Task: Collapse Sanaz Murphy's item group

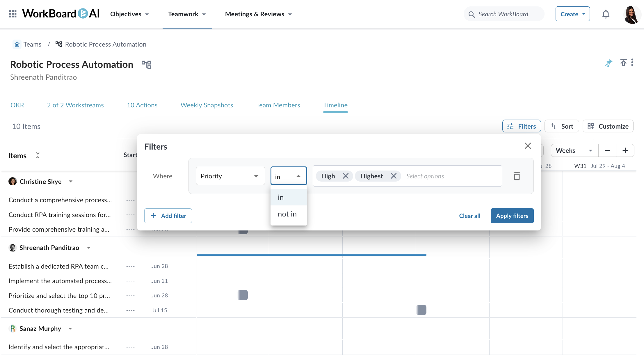Action: click(70, 329)
